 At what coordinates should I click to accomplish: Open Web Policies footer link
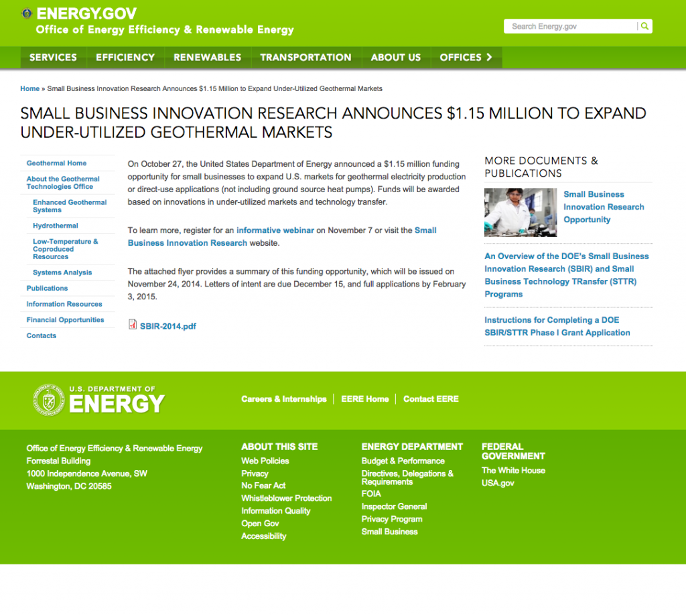(265, 461)
